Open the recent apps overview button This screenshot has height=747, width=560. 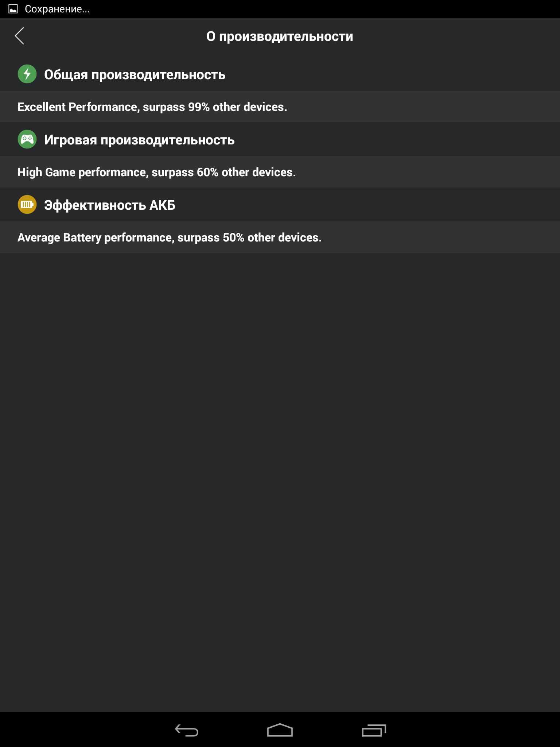tap(374, 730)
